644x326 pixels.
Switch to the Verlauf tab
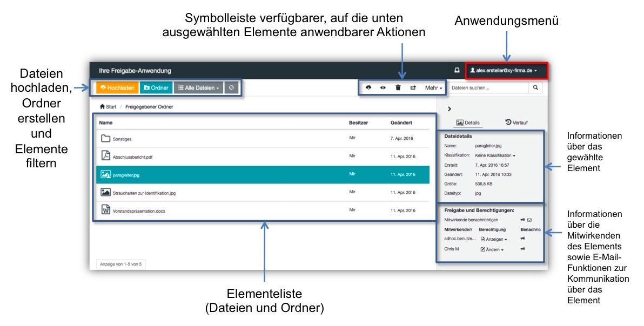point(516,122)
